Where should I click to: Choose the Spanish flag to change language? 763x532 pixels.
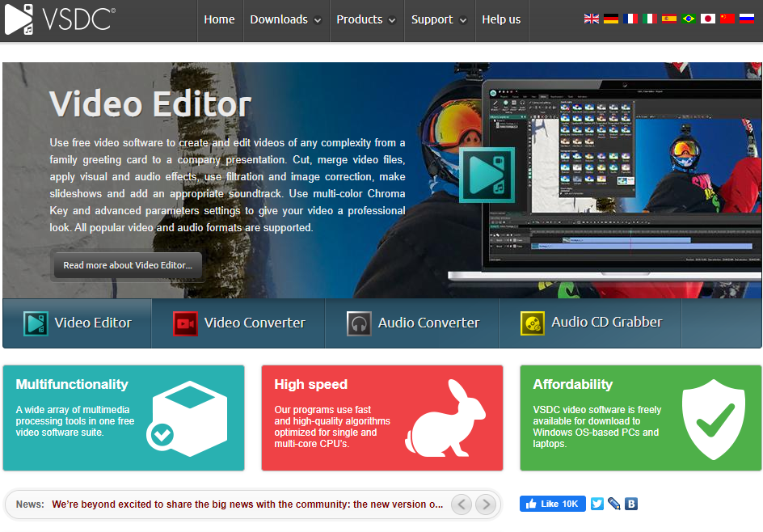pyautogui.click(x=669, y=17)
